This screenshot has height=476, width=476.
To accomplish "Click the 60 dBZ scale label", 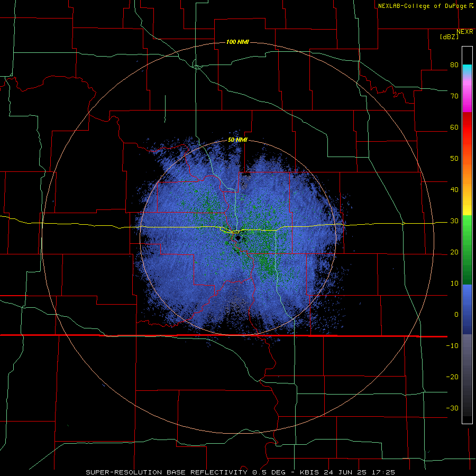I will pos(454,127).
